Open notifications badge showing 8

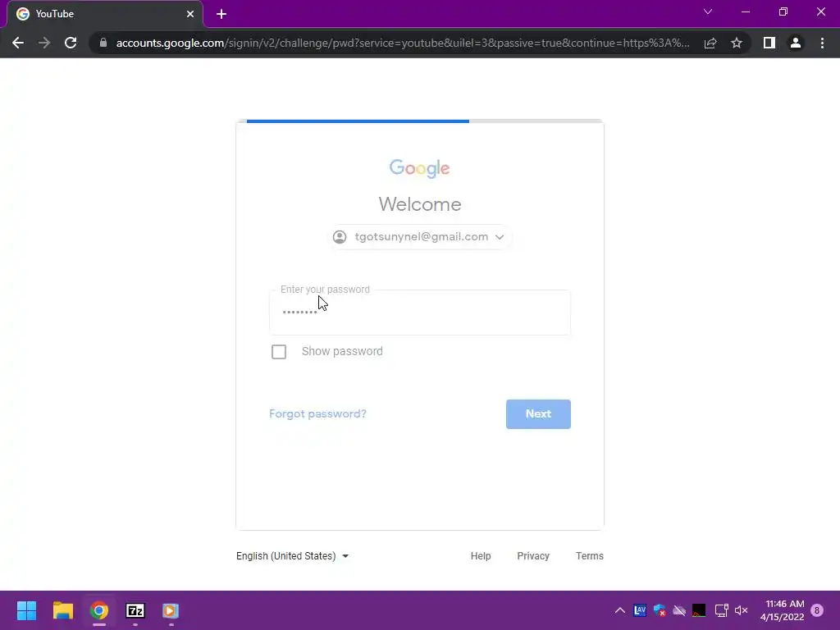(x=817, y=610)
